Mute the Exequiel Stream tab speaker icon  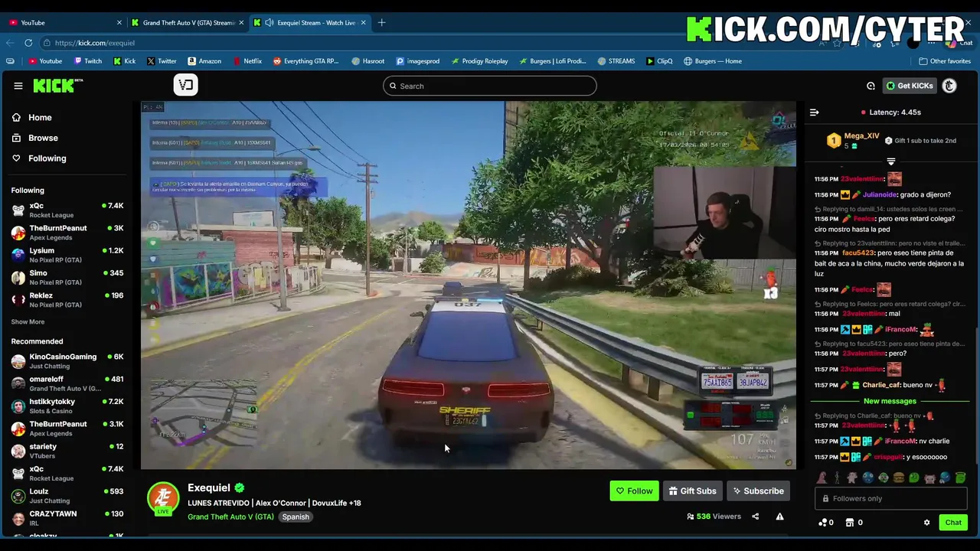pyautogui.click(x=269, y=22)
